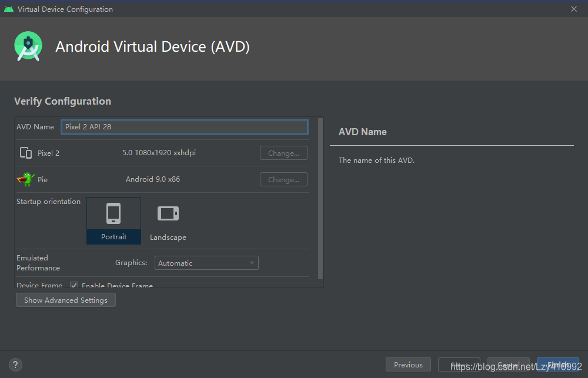Click the 'Android 9.0 x86' text
This screenshot has width=588, height=378.
pos(153,179)
